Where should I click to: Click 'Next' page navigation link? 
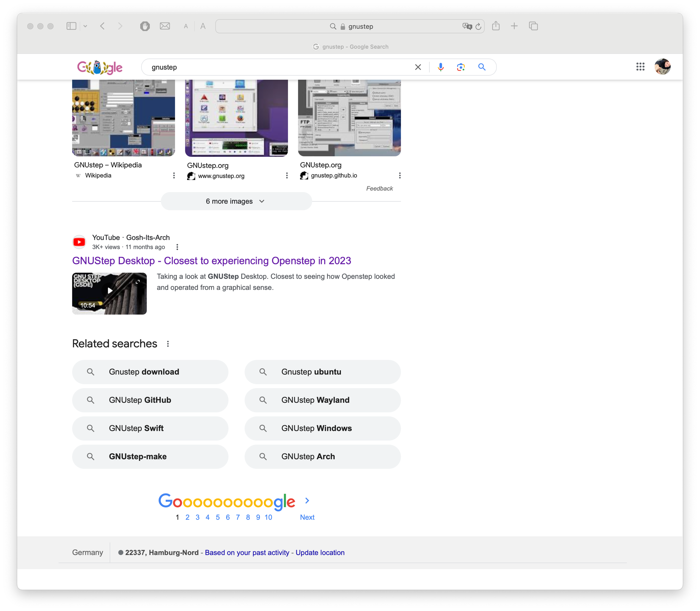(307, 517)
